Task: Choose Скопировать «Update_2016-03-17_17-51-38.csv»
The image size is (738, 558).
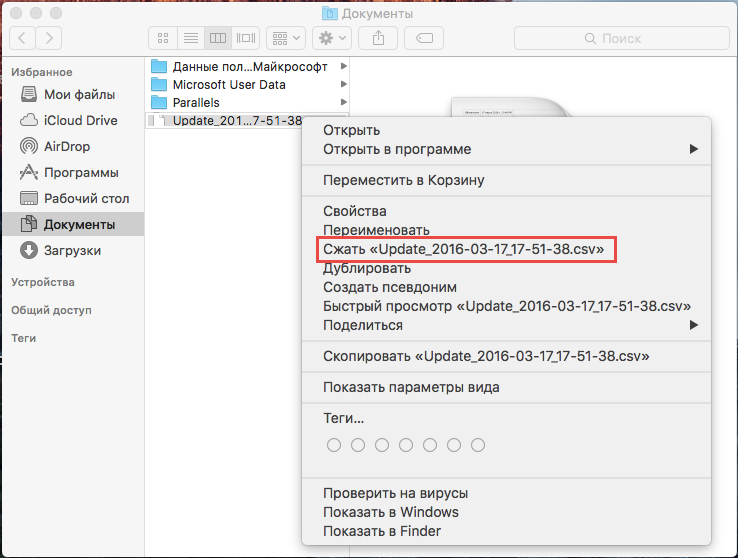Action: click(x=506, y=356)
